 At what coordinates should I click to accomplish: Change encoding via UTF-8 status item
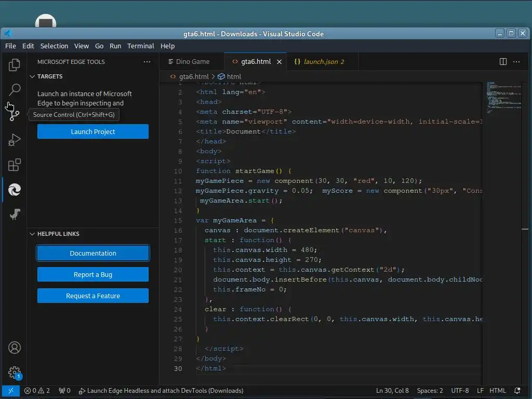click(460, 391)
